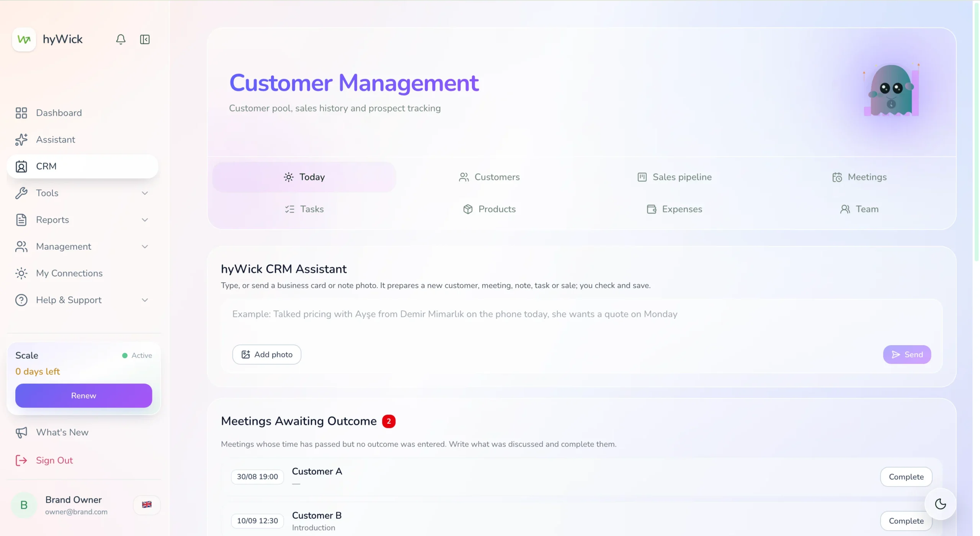Open Dashboard from the sidebar
This screenshot has height=536, width=980.
pyautogui.click(x=82, y=113)
